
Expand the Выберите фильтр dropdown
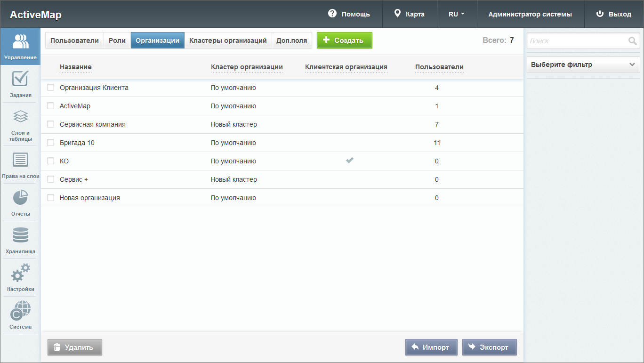[583, 65]
